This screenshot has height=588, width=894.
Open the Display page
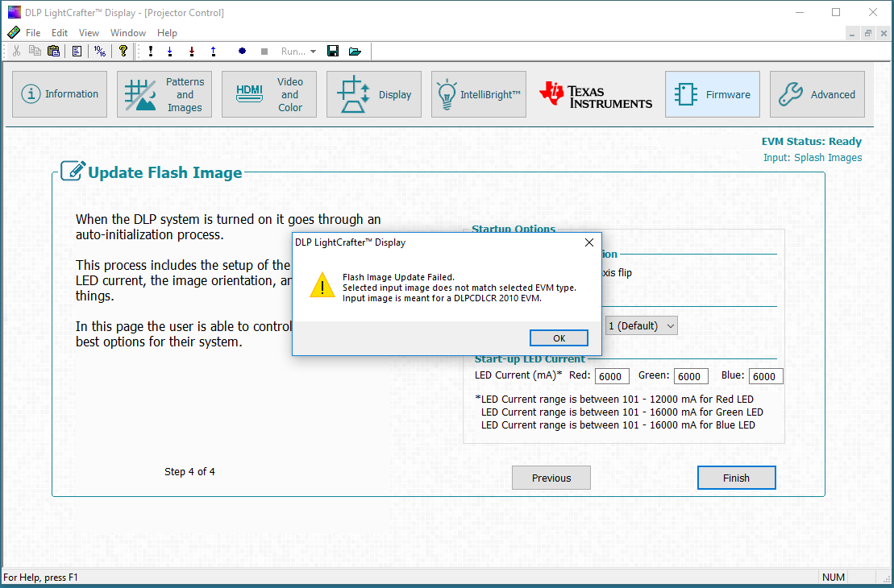point(374,94)
